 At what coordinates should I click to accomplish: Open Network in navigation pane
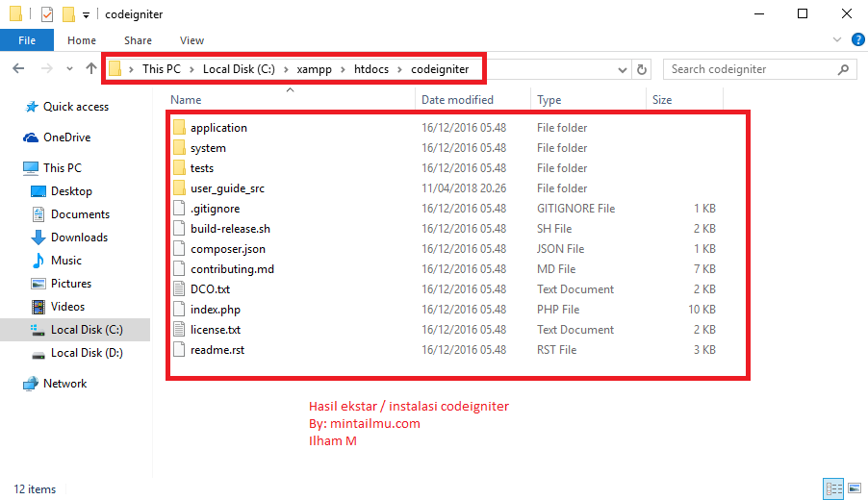[x=64, y=384]
